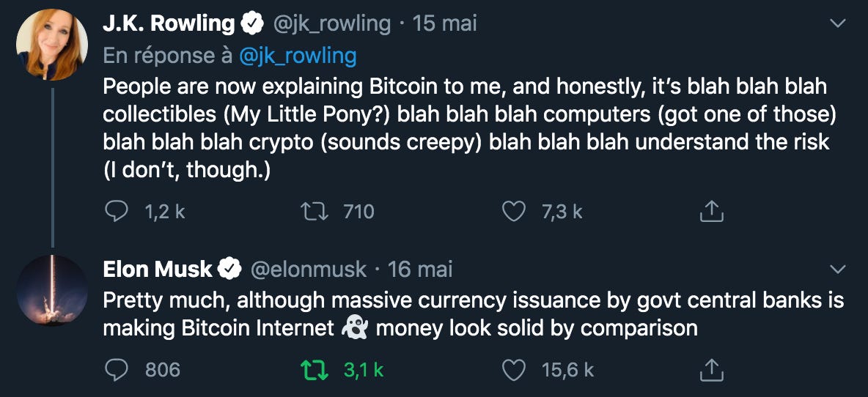Click the J.K. Rowling display name
The width and height of the screenshot is (868, 397).
[x=169, y=23]
